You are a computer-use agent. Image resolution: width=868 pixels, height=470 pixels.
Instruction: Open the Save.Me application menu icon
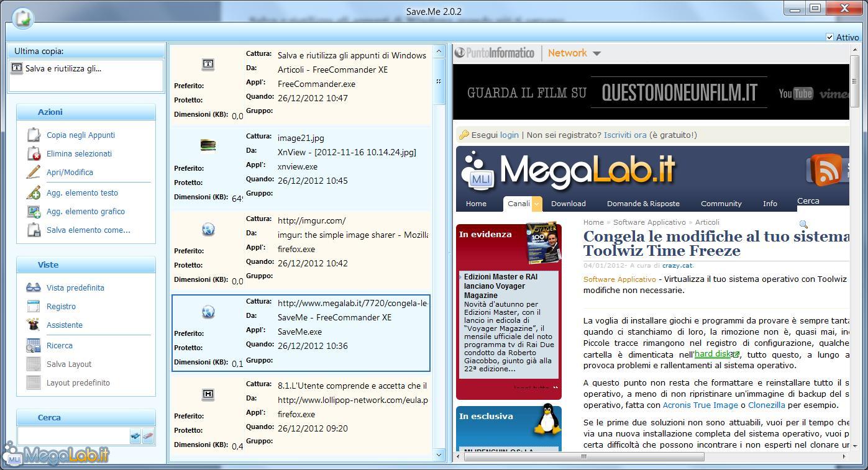click(22, 19)
